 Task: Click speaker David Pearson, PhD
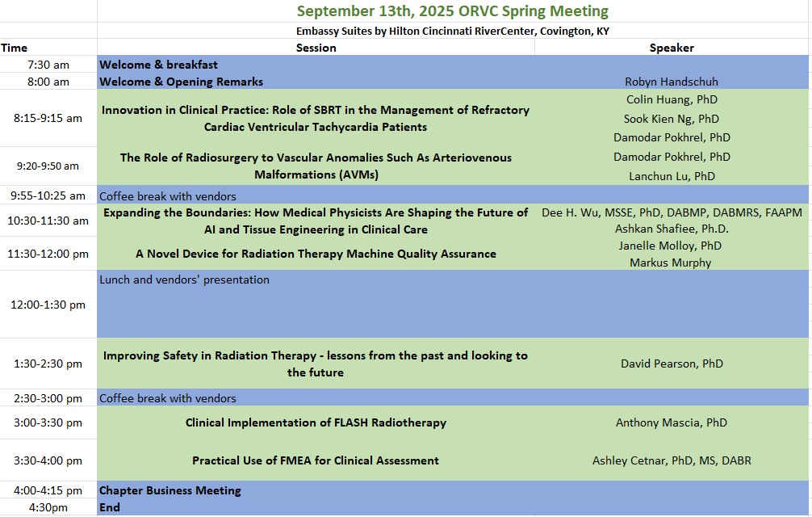[672, 364]
